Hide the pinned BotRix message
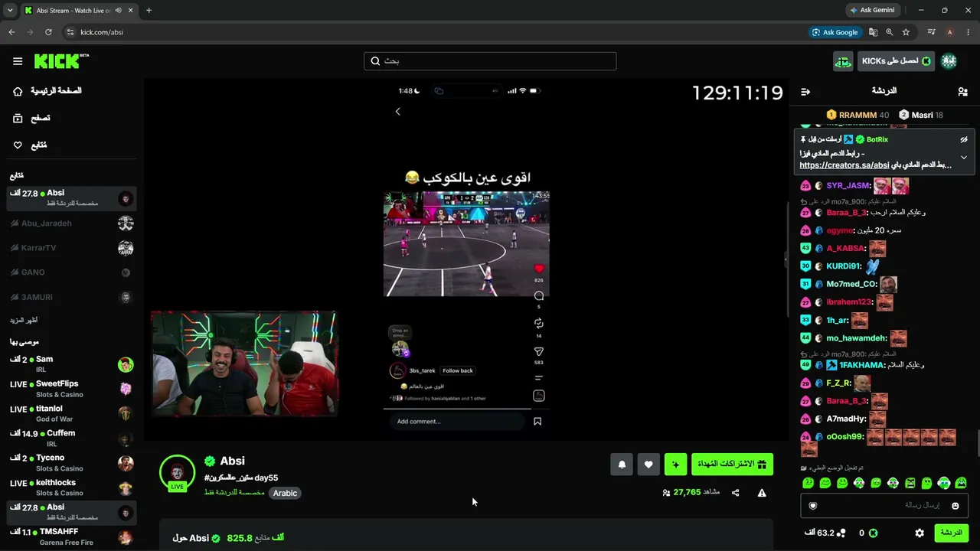Screen dimensions: 980x551 [x=964, y=139]
